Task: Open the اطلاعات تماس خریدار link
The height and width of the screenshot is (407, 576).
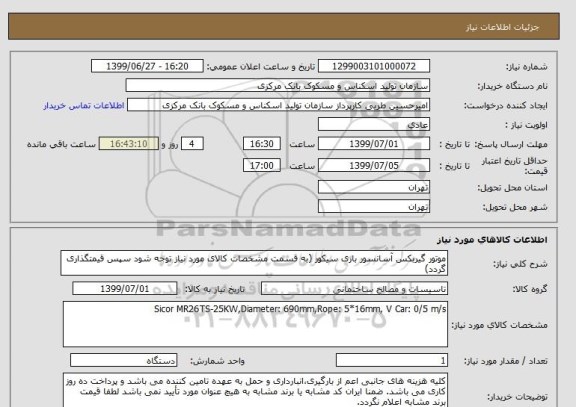Action: click(84, 106)
